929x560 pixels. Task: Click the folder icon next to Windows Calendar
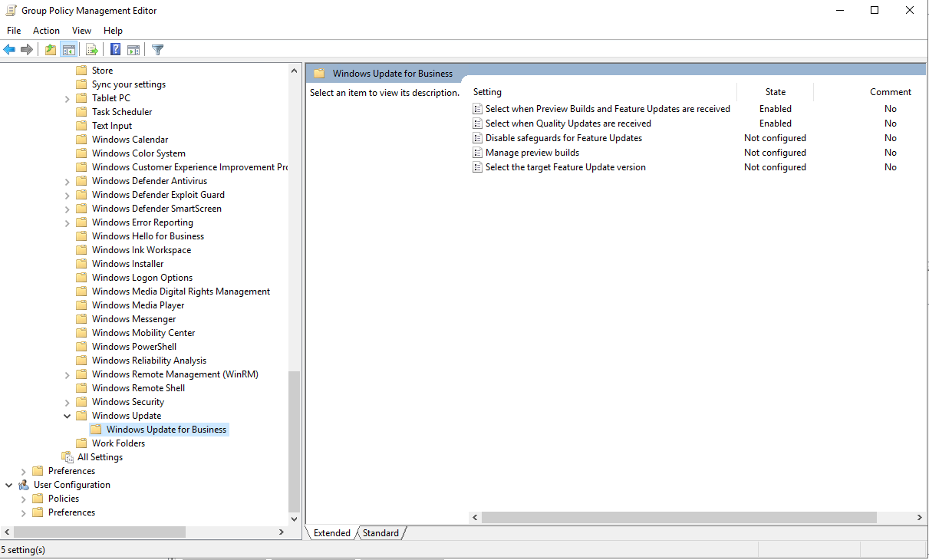(81, 140)
